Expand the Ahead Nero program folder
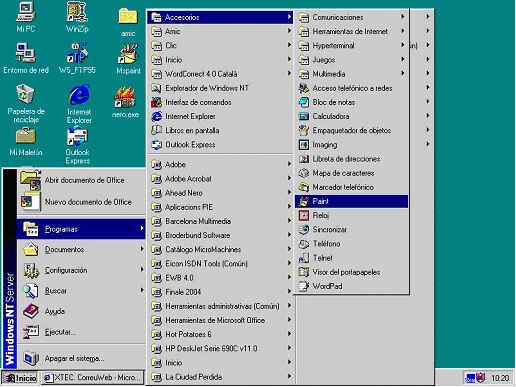This screenshot has height=387, width=516. (220, 193)
